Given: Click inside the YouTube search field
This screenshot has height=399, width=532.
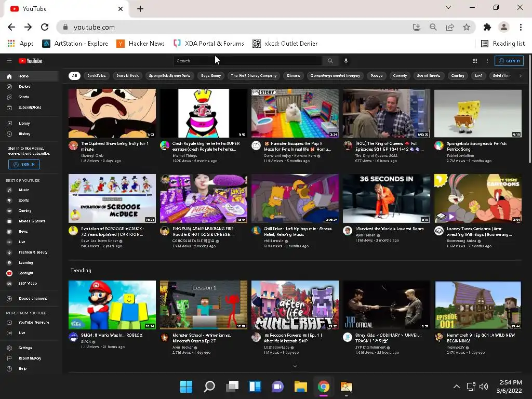Looking at the screenshot, I should pos(248,61).
